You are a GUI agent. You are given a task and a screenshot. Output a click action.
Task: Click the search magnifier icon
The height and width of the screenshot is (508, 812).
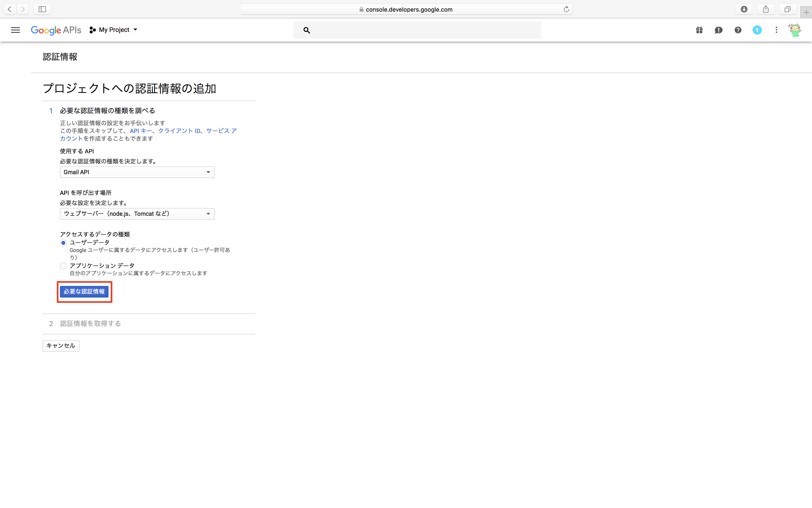[306, 30]
